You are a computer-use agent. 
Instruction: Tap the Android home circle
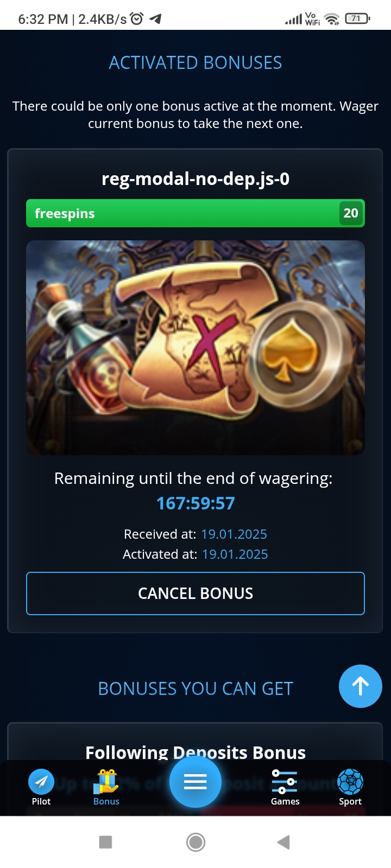tap(195, 842)
